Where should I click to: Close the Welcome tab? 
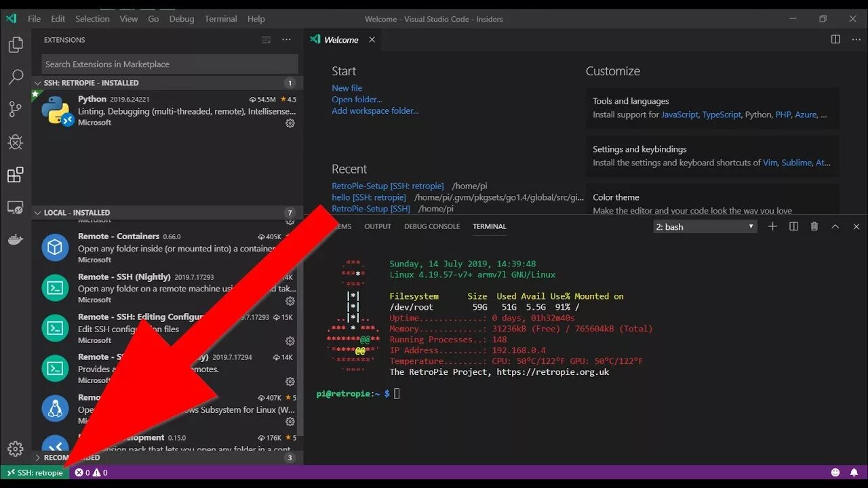[372, 40]
